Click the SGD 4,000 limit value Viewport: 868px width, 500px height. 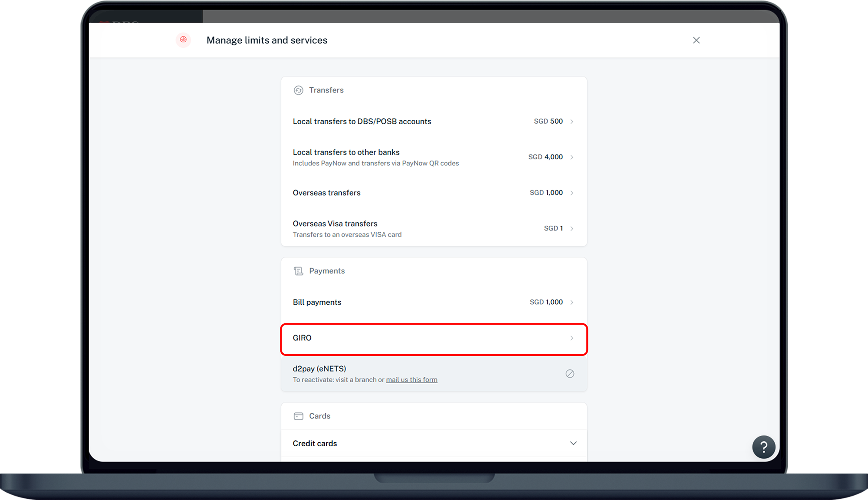545,157
